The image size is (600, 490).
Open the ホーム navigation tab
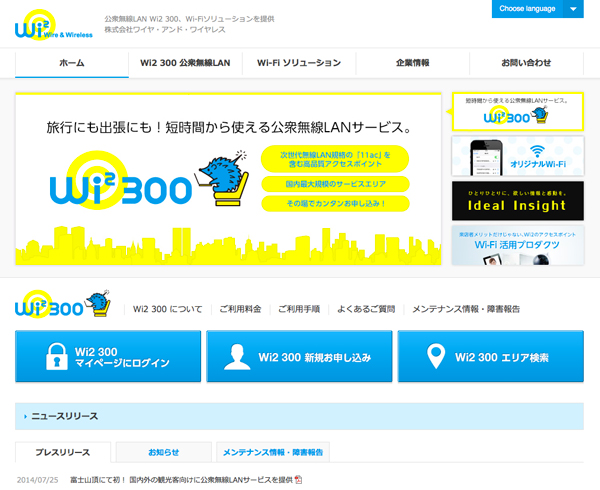click(72, 63)
